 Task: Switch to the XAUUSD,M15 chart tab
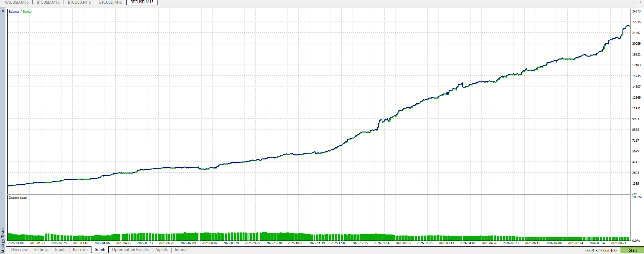[x=16, y=2]
